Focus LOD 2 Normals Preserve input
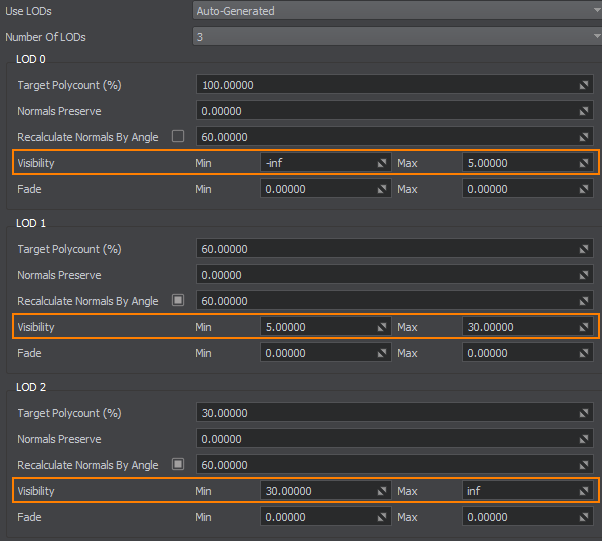 pos(385,439)
